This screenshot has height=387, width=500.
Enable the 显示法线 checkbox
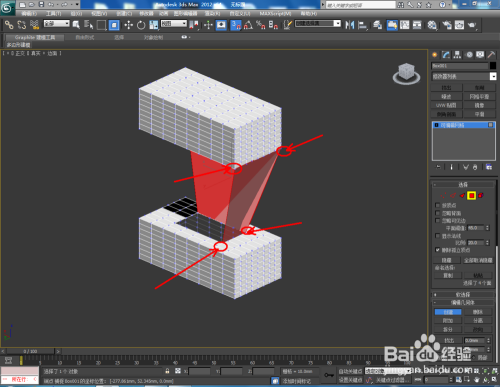click(438, 236)
